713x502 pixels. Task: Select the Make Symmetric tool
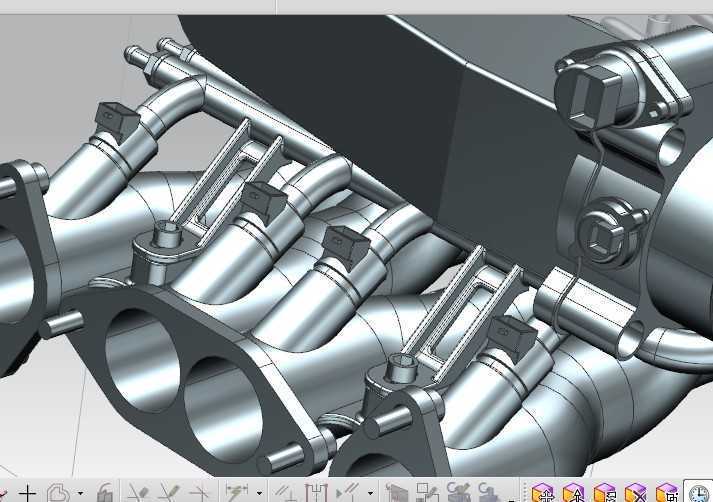click(316, 493)
